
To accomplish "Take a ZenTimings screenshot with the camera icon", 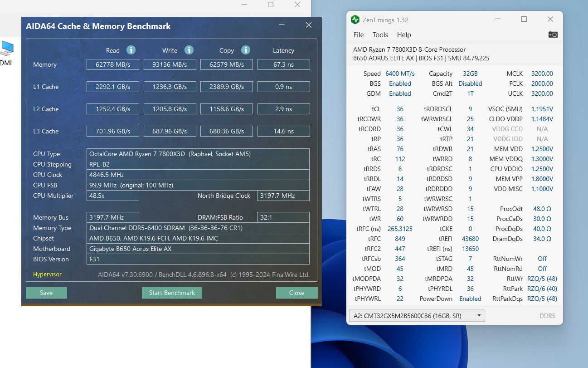I will coord(553,34).
